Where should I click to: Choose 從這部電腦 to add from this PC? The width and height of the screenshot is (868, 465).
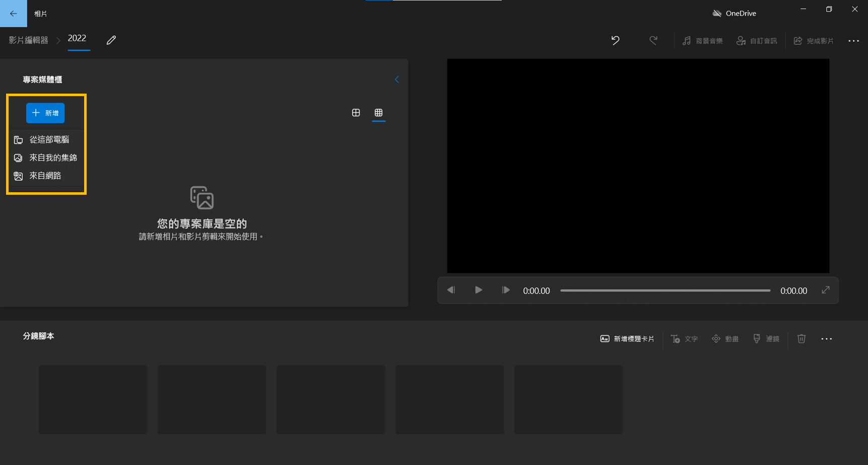tap(46, 140)
